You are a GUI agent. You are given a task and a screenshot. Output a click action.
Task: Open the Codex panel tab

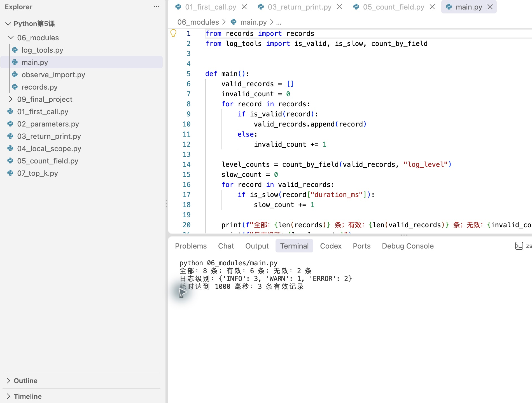(x=331, y=246)
